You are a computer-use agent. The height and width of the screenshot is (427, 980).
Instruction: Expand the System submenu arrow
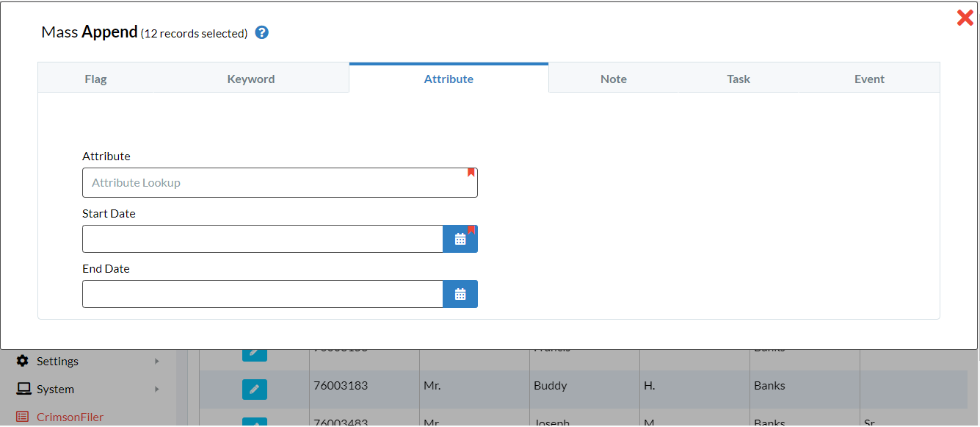point(157,389)
